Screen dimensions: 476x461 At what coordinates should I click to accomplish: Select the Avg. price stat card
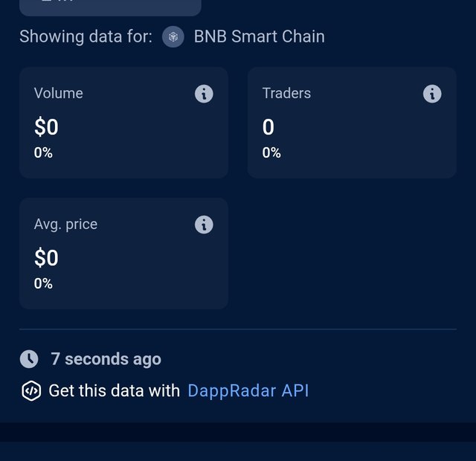click(124, 254)
